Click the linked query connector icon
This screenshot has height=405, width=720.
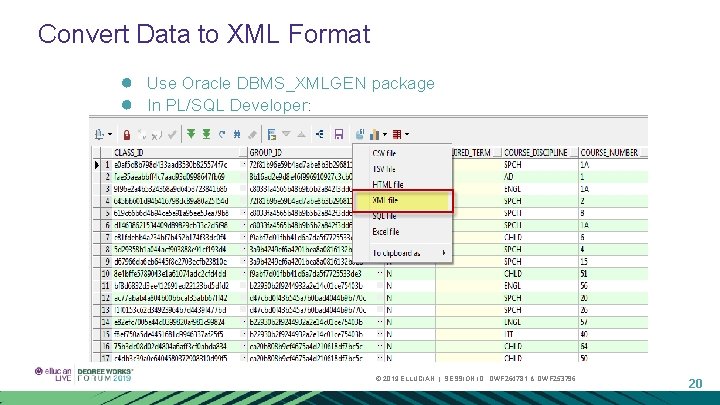pyautogui.click(x=320, y=134)
